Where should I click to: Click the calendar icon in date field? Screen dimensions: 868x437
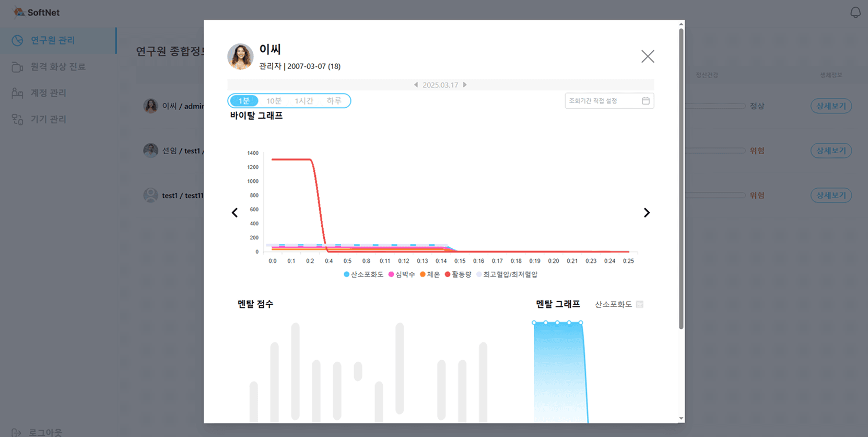point(646,101)
